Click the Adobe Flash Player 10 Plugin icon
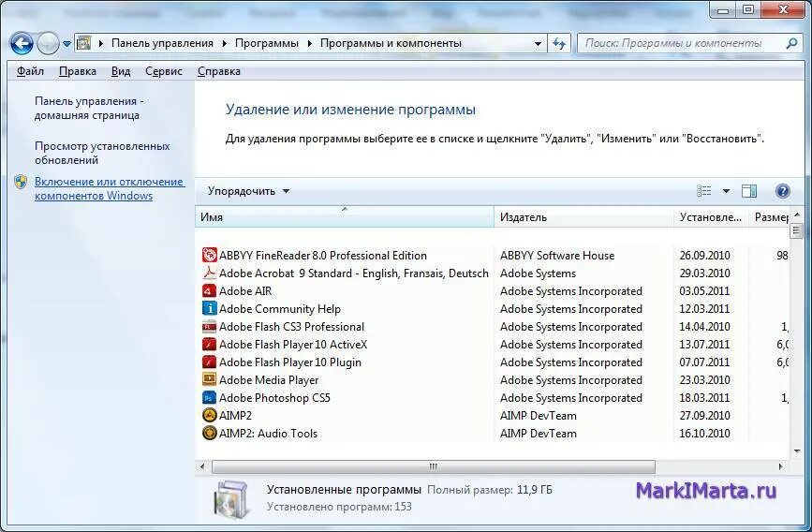The height and width of the screenshot is (532, 812). [209, 362]
